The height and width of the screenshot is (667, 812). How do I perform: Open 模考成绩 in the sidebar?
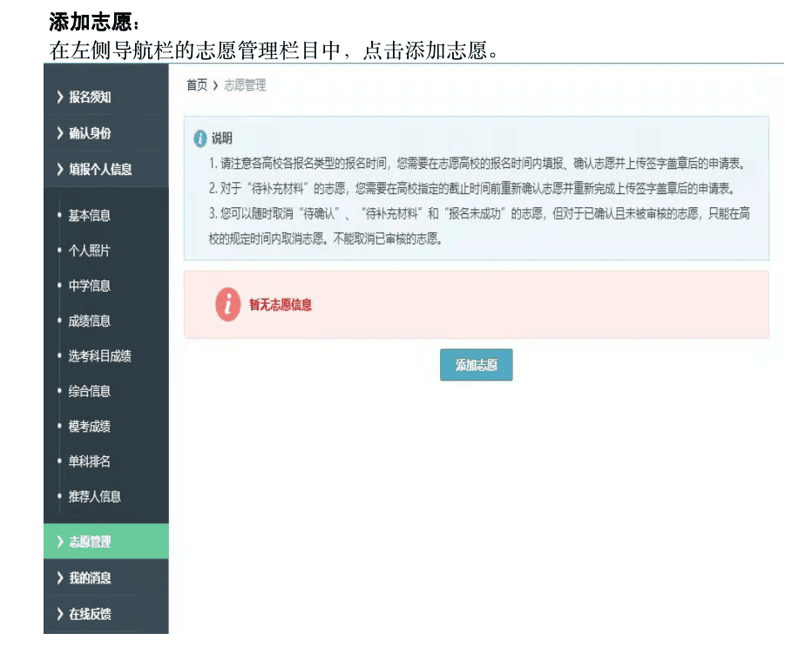click(89, 427)
